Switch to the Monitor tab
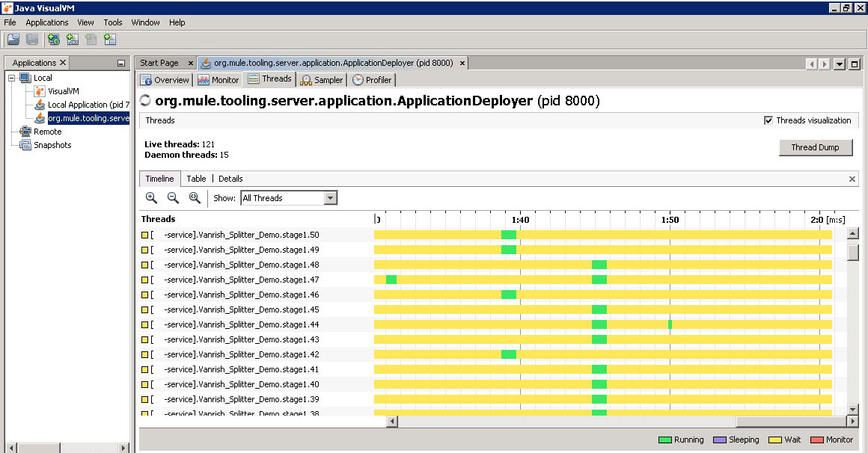Viewport: 868px width, 453px height. tap(218, 80)
